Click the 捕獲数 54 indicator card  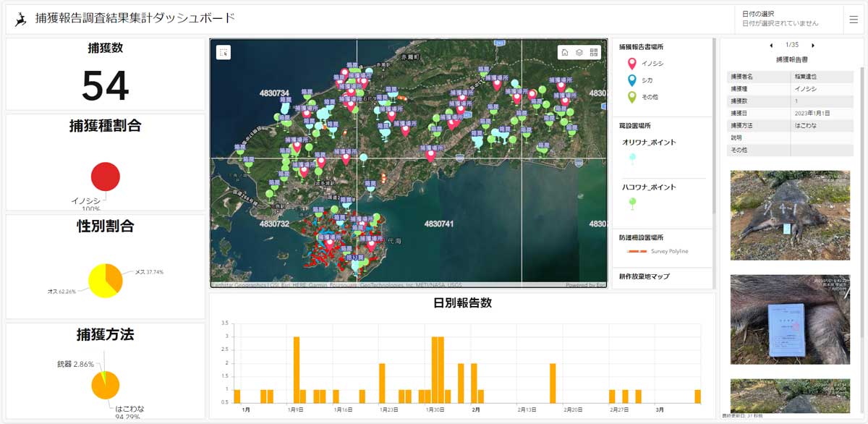click(x=106, y=75)
